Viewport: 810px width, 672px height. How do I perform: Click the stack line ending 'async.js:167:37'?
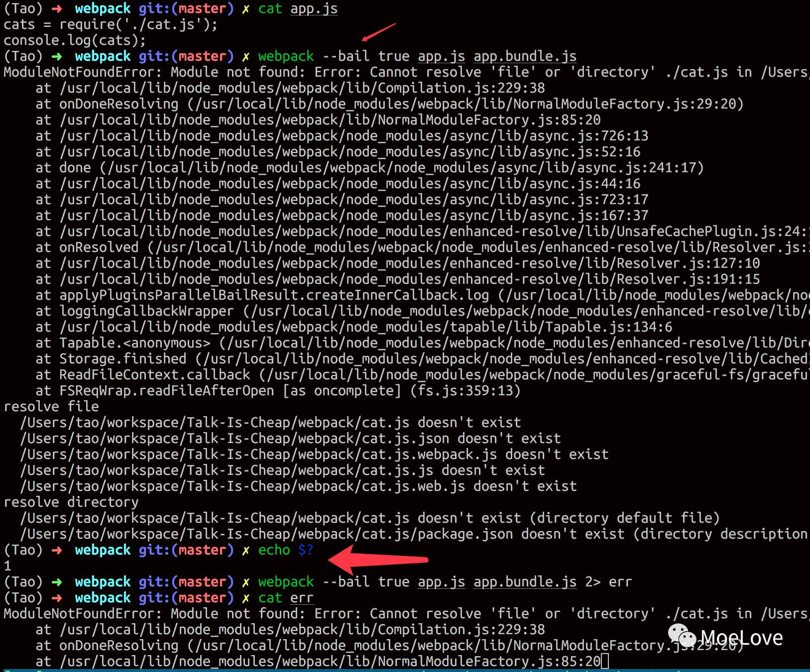pos(342,216)
